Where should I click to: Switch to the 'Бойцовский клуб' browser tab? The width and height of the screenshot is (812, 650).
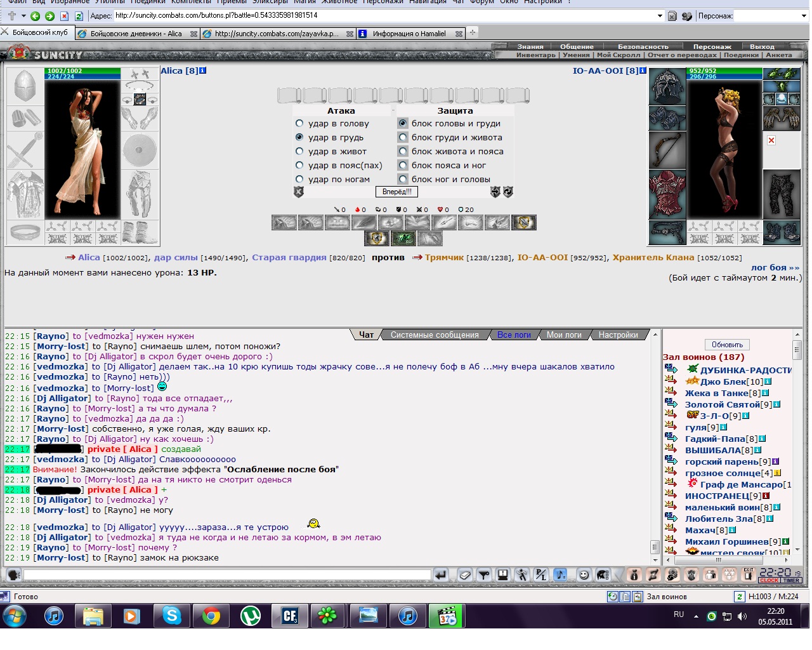(37, 32)
